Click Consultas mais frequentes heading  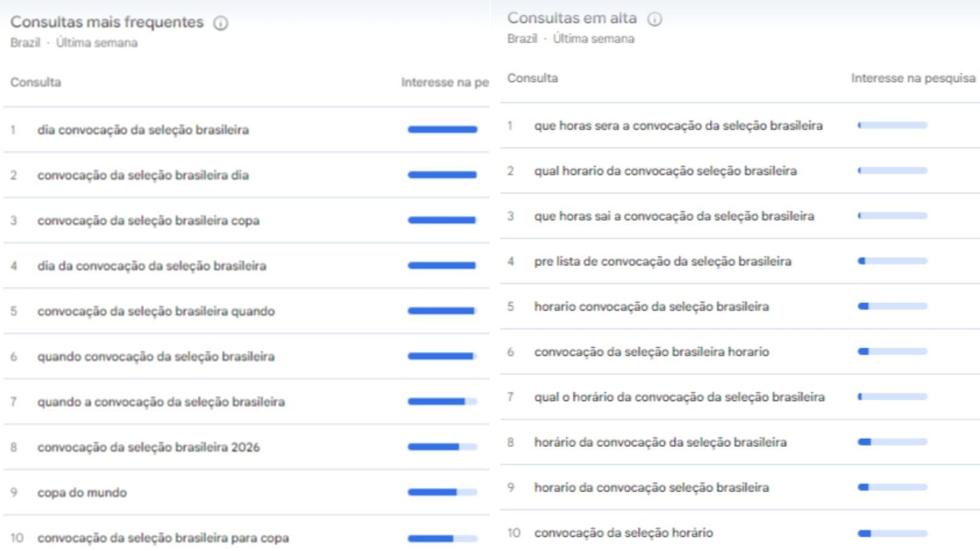pyautogui.click(x=107, y=22)
